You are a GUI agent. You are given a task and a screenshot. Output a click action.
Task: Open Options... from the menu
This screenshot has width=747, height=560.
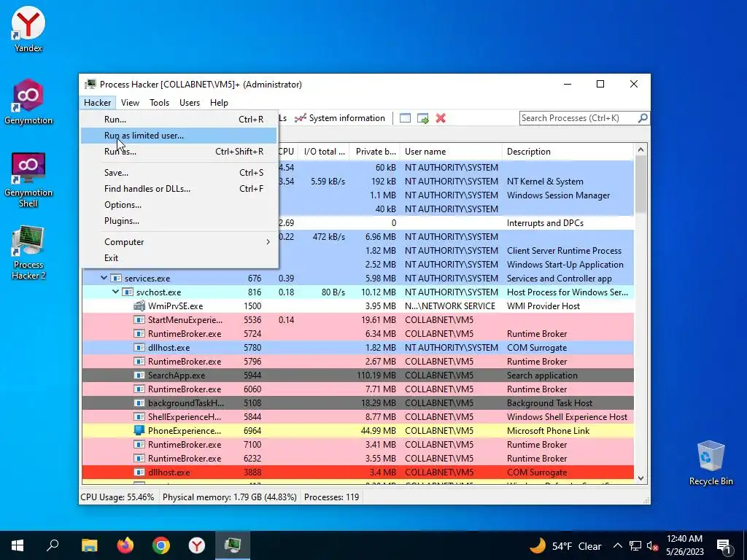(x=179, y=205)
